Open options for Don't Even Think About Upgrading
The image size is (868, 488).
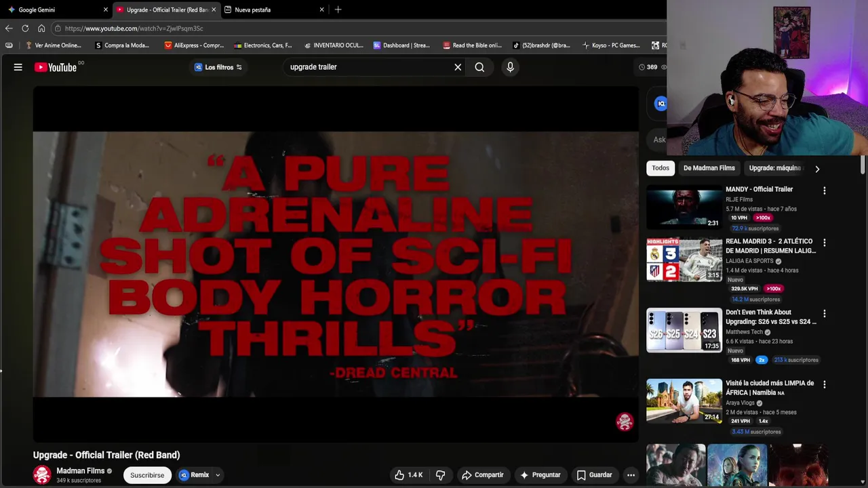click(824, 314)
